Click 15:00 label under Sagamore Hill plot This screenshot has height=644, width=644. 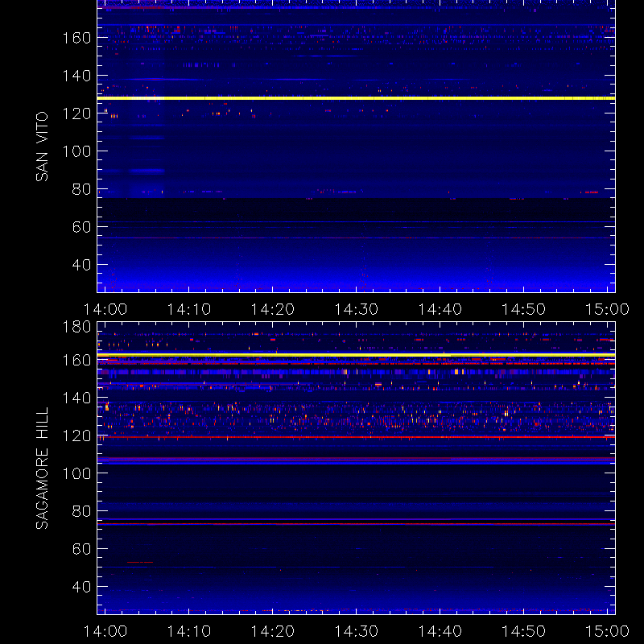(608, 631)
